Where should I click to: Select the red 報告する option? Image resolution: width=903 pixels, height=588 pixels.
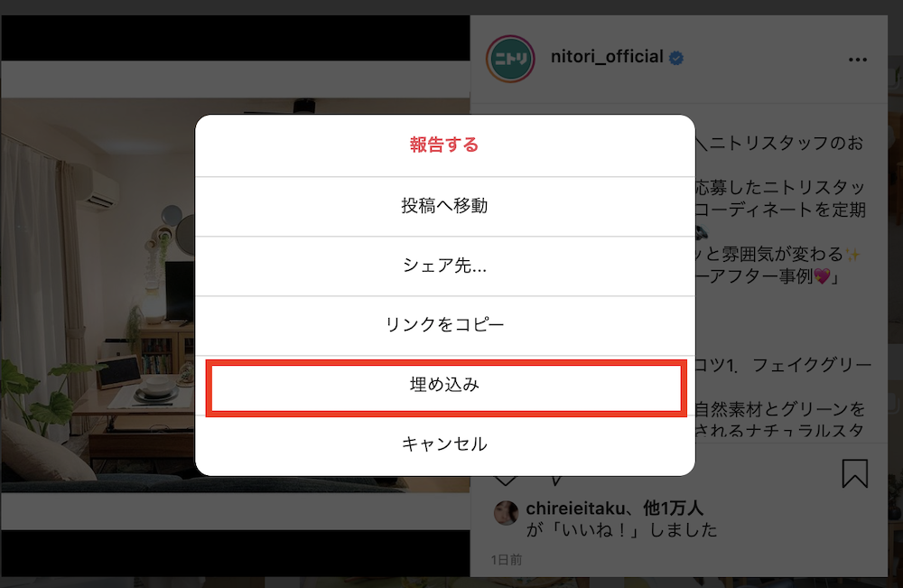point(444,145)
